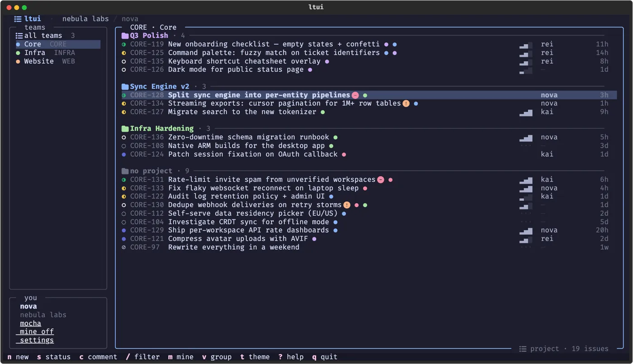Screen dimensions: 633x364
Task: Click priority bars icon on CORE-136
Action: (x=526, y=137)
